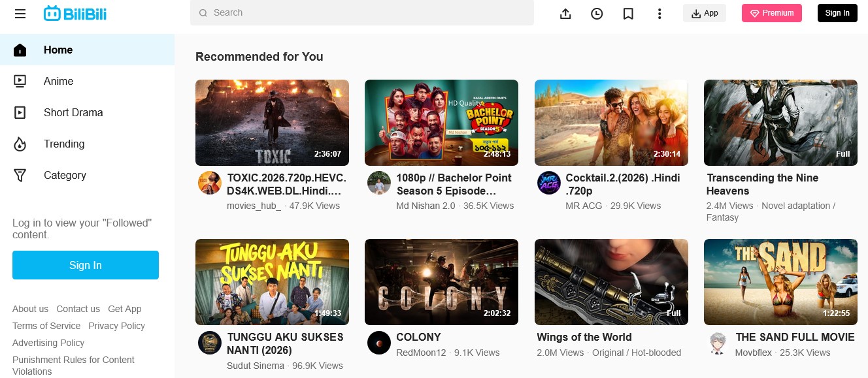Open Punishment Rules for Content Violations link
This screenshot has height=378, width=868.
pos(73,366)
